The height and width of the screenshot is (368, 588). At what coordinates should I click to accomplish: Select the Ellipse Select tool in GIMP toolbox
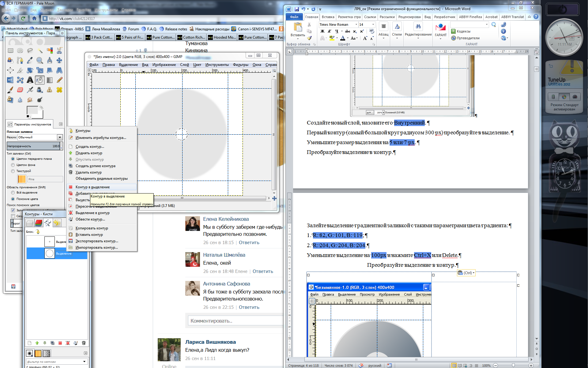[x=20, y=50]
